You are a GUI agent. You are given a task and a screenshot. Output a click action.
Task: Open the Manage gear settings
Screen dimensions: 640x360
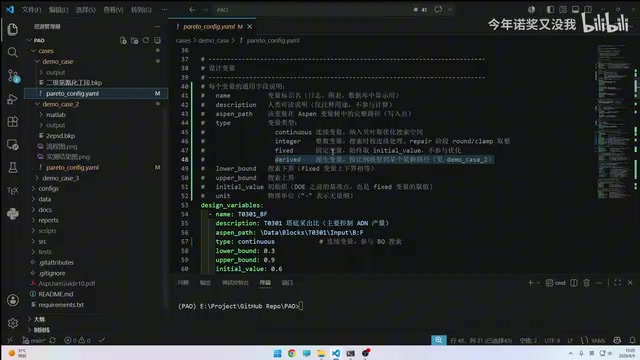[x=13, y=323]
